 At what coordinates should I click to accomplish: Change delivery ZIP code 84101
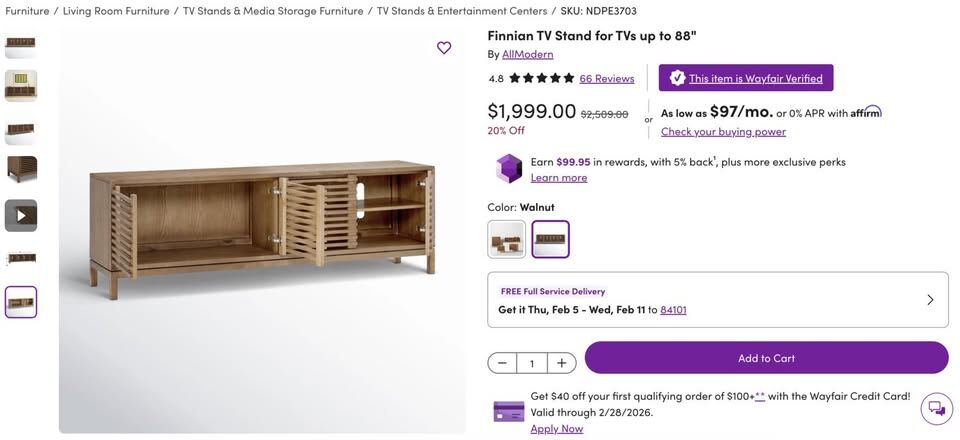point(673,310)
